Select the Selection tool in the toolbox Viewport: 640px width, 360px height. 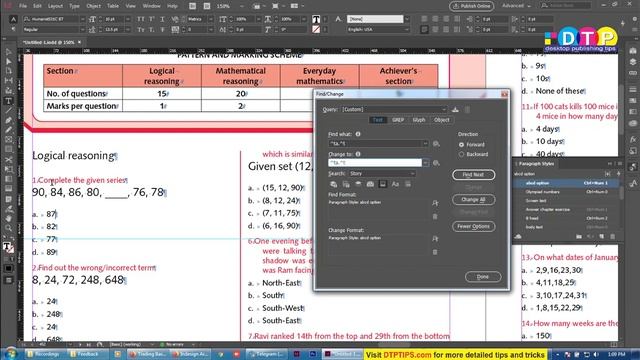(x=9, y=52)
